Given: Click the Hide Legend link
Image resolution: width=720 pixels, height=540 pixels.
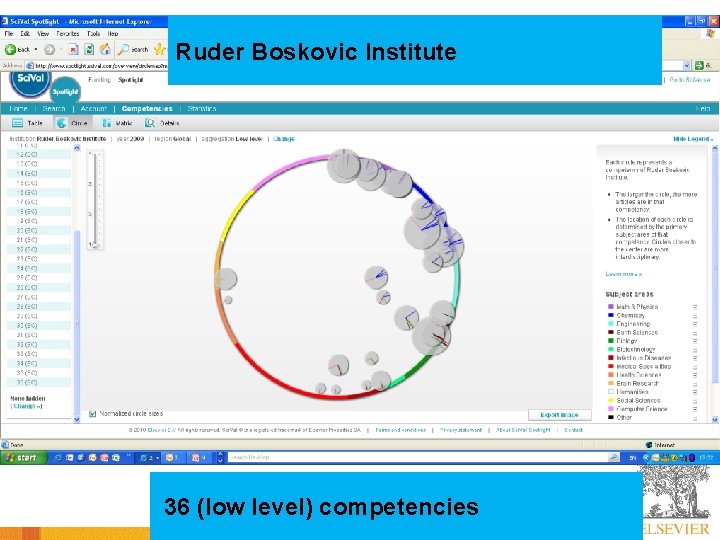Looking at the screenshot, I should click(x=693, y=139).
